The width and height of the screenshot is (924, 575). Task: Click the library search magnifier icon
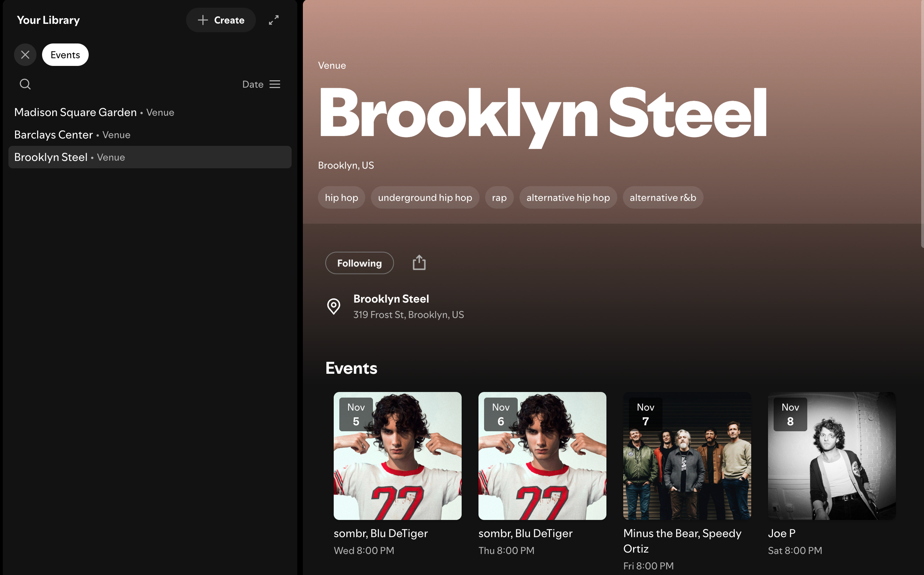(25, 84)
